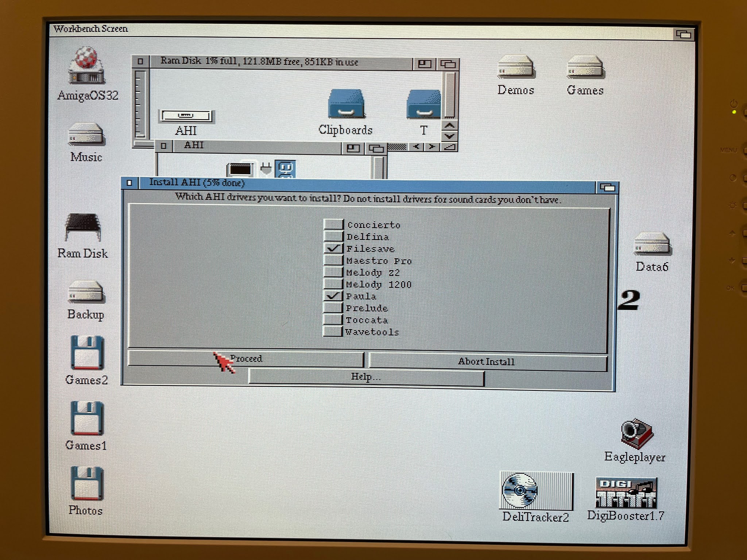The image size is (747, 560).
Task: Click AHI window vertical scrollbar
Action: 379,168
